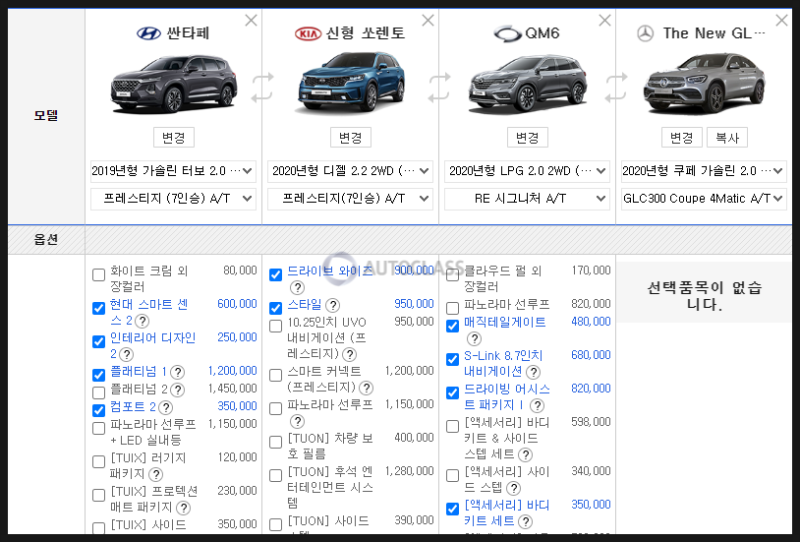The height and width of the screenshot is (542, 800).
Task: Close The New GLC comparison column
Action: click(782, 20)
